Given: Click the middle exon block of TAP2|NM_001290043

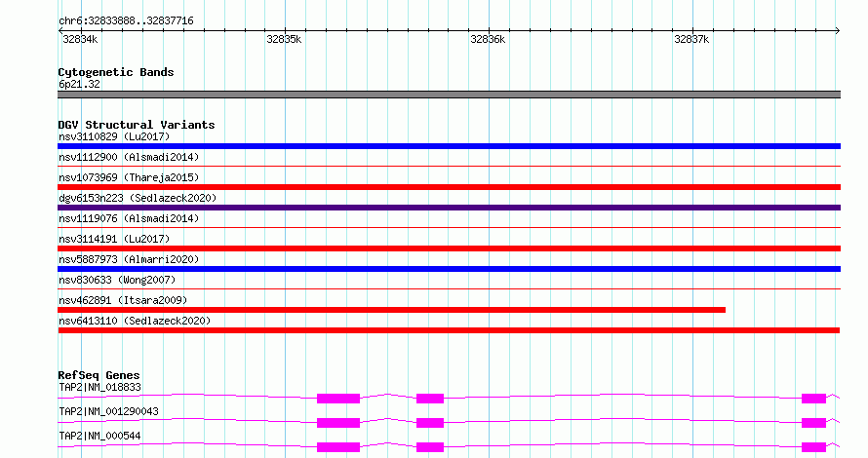Looking at the screenshot, I should (x=430, y=423).
